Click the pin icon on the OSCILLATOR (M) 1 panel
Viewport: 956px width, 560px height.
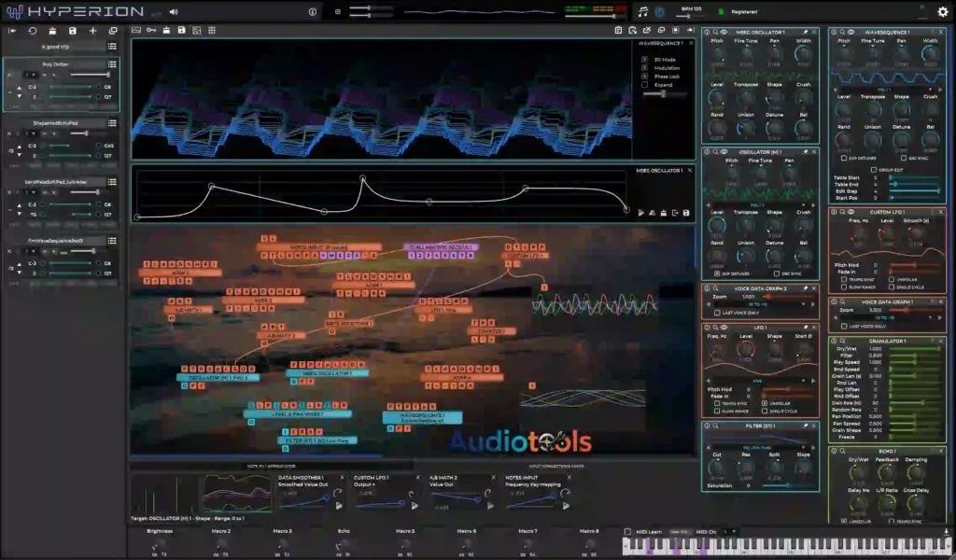pos(806,152)
